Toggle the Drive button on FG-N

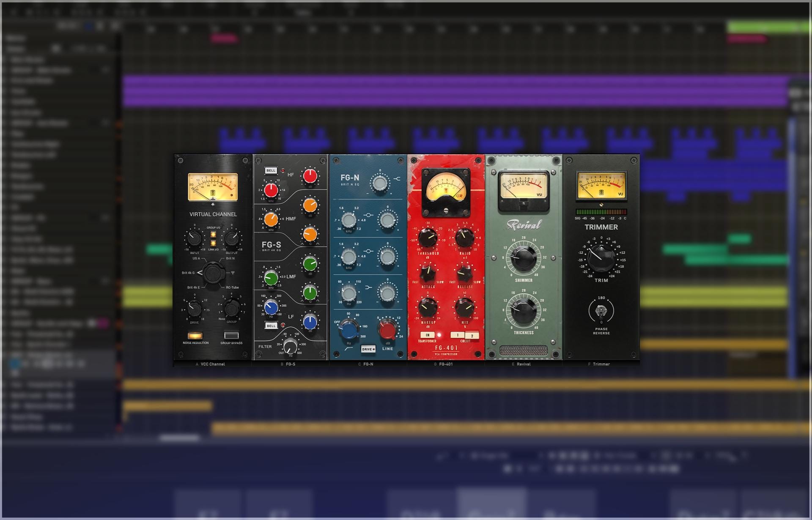click(368, 349)
